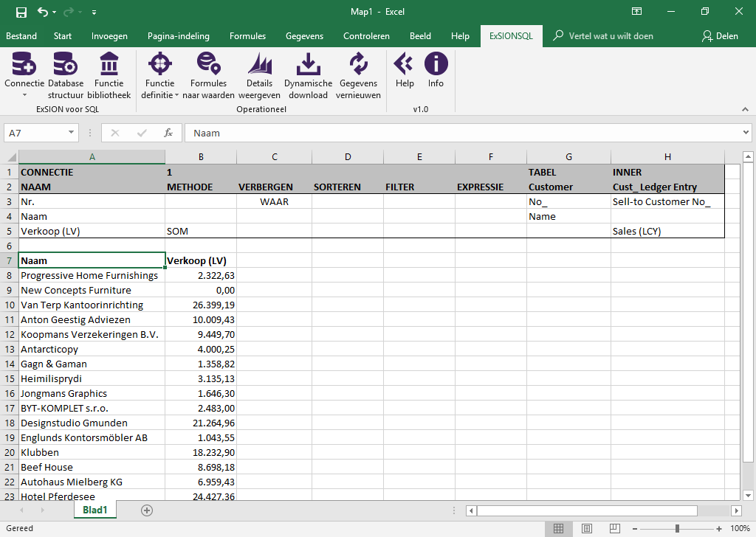Add a new sheet with plus icon
This screenshot has height=537, width=756.
pyautogui.click(x=147, y=510)
